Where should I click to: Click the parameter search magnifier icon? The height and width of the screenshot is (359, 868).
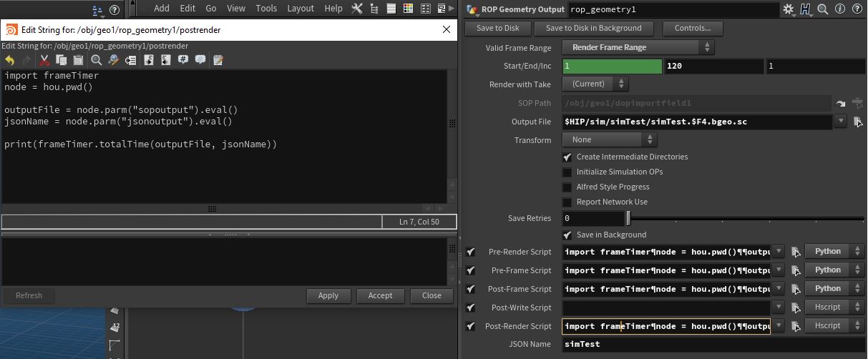point(823,10)
